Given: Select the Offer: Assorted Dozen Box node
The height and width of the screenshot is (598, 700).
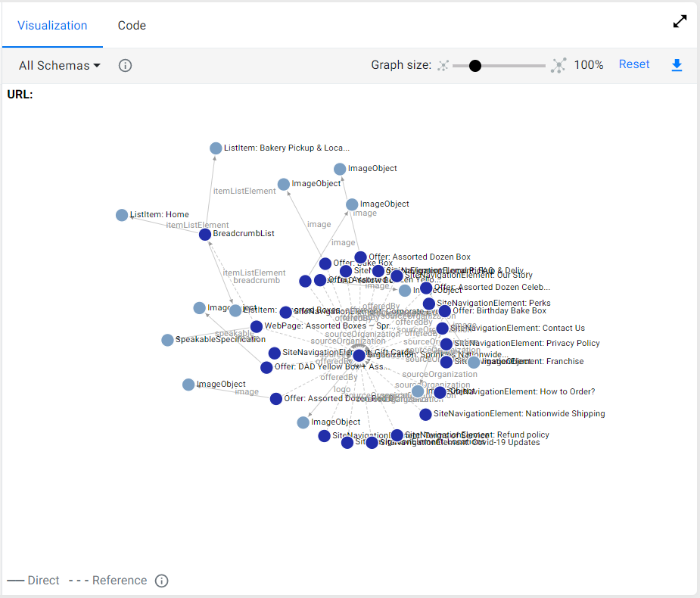Looking at the screenshot, I should pyautogui.click(x=361, y=257).
